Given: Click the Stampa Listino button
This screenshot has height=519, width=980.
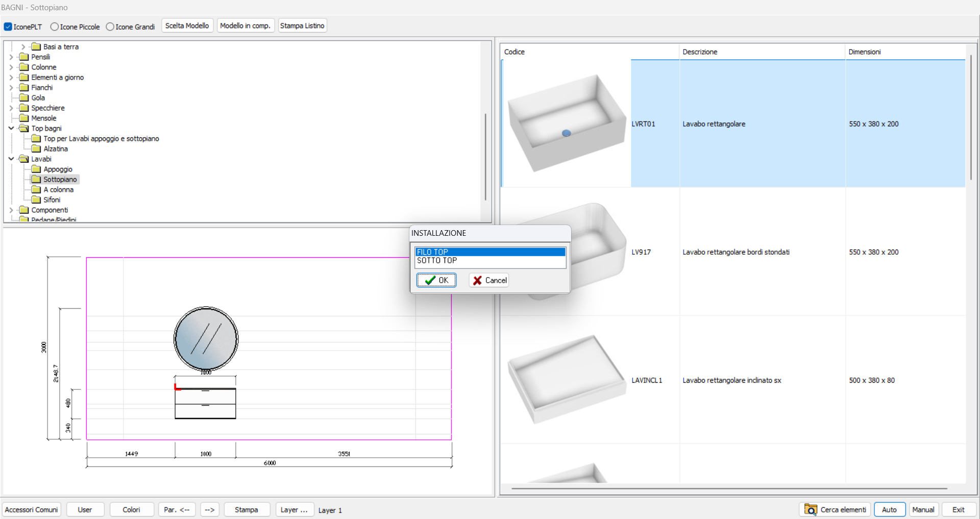Looking at the screenshot, I should pos(302,26).
